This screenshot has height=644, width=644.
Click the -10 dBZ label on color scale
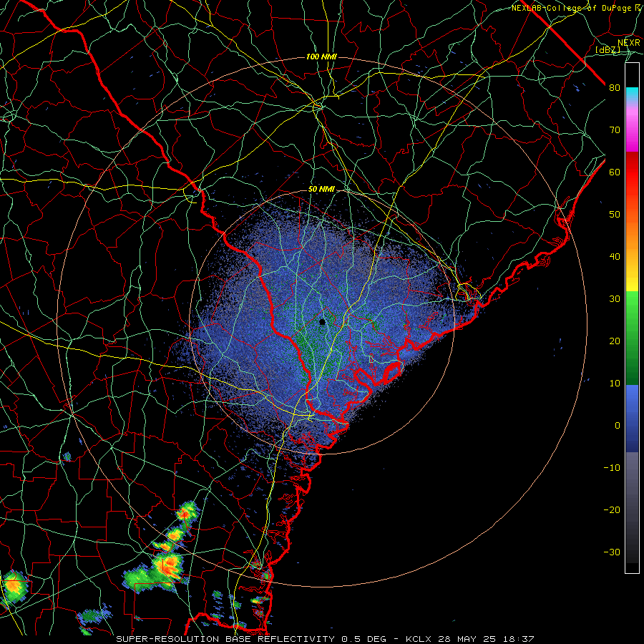(612, 468)
